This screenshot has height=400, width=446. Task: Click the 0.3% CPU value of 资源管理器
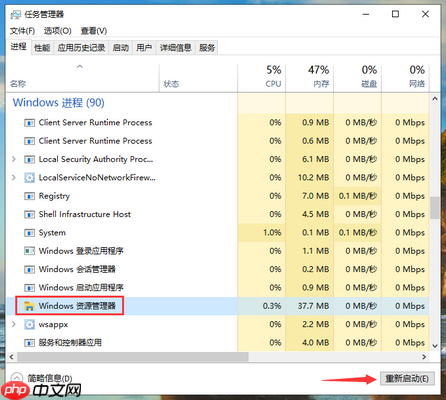click(272, 306)
